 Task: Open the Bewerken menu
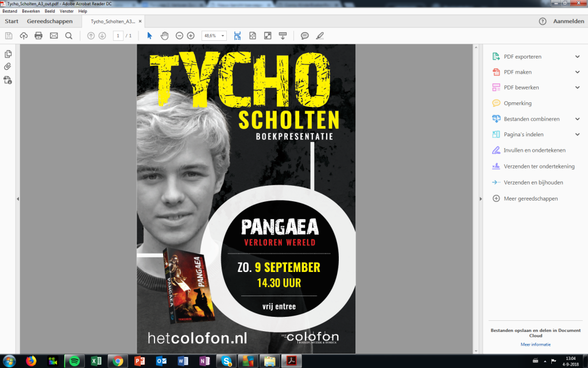(x=31, y=11)
